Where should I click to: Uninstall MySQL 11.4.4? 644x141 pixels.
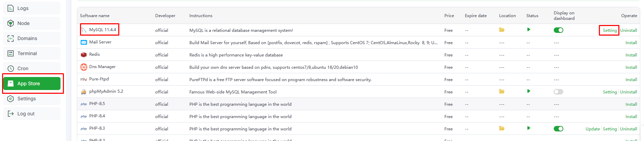point(629,30)
